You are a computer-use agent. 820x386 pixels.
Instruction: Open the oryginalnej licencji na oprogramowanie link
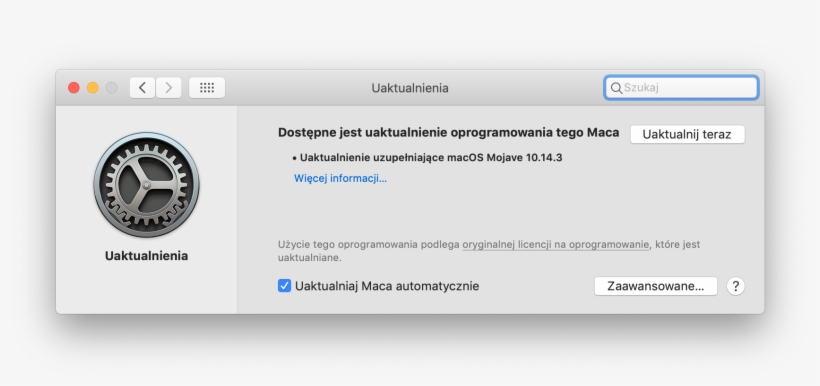(555, 244)
